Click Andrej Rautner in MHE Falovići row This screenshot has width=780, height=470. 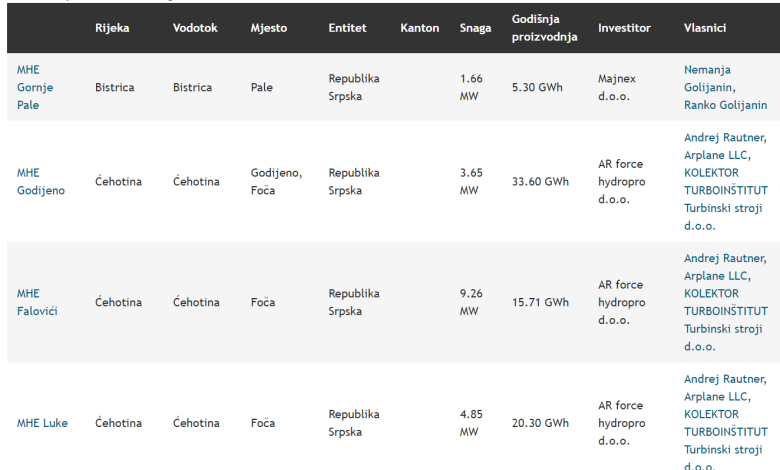725,257
